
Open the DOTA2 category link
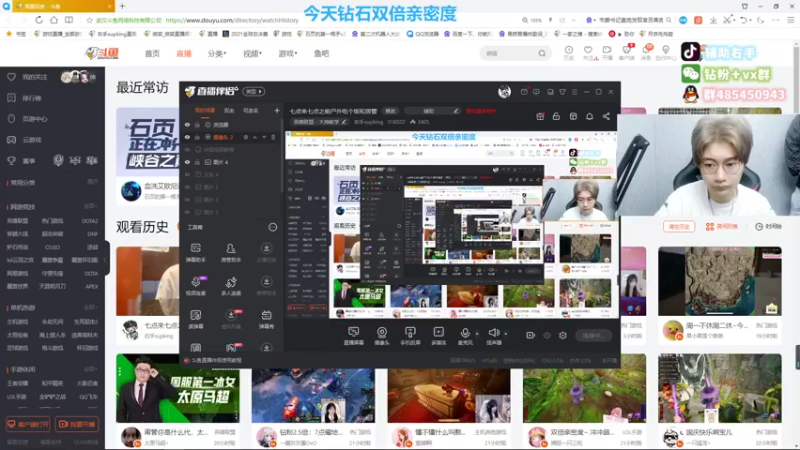(90, 220)
